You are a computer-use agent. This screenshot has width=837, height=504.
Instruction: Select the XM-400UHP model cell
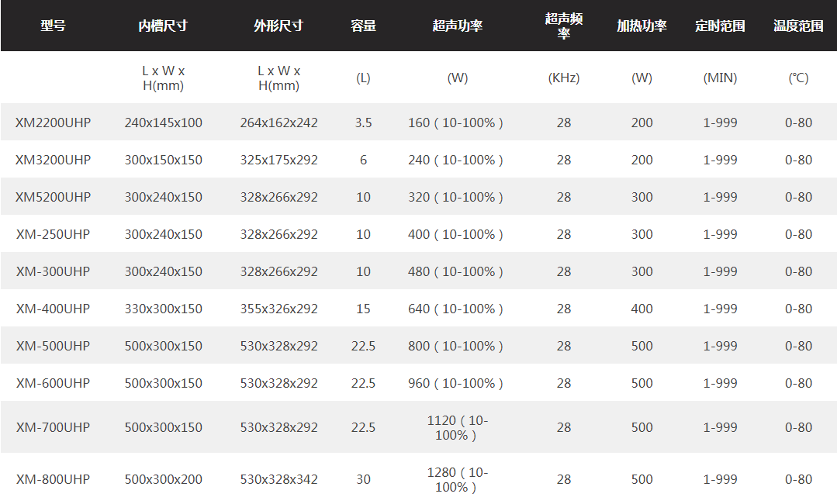(x=53, y=309)
